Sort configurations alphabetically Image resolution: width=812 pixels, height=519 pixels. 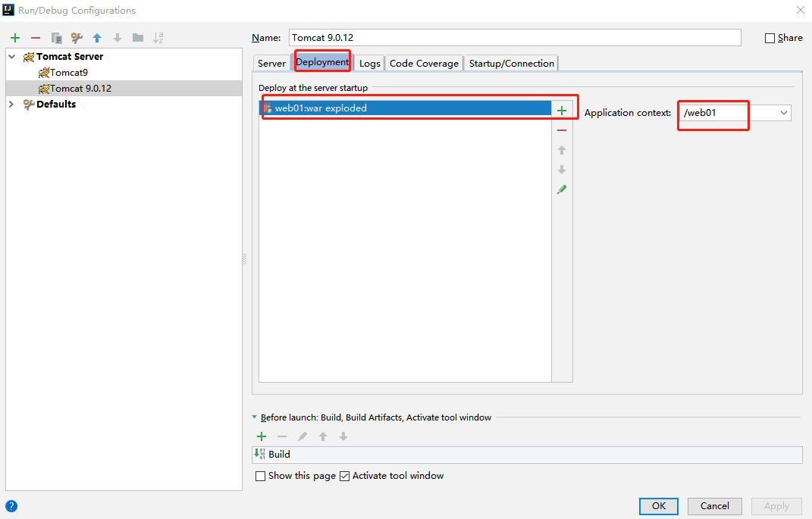(158, 38)
